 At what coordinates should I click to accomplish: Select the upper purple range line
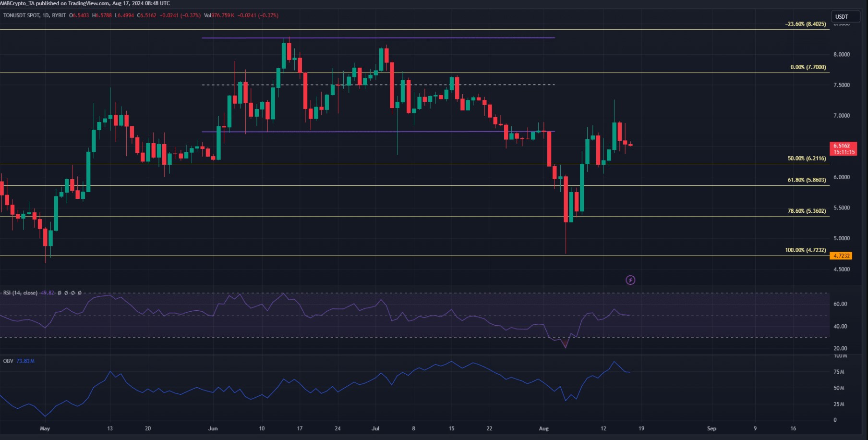pos(378,37)
